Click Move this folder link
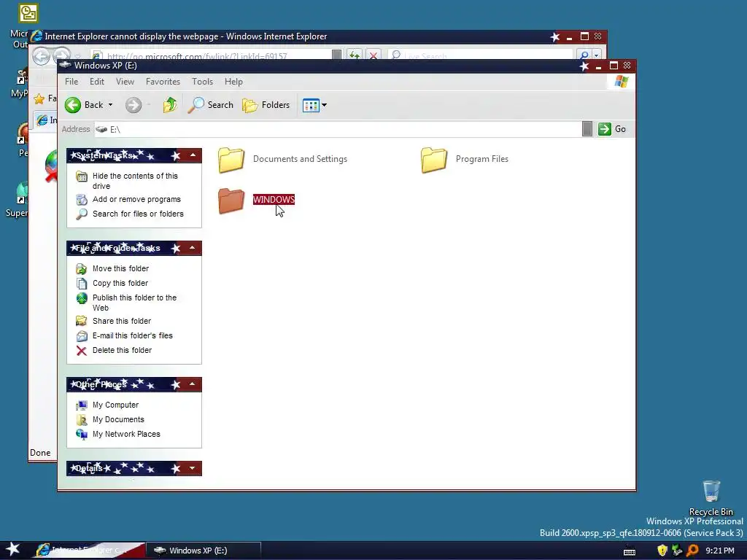 [120, 268]
